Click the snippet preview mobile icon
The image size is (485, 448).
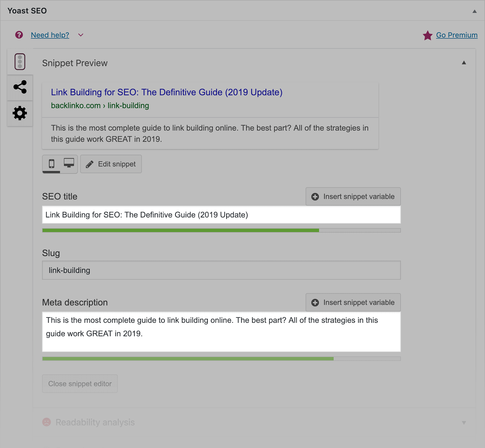pos(52,163)
